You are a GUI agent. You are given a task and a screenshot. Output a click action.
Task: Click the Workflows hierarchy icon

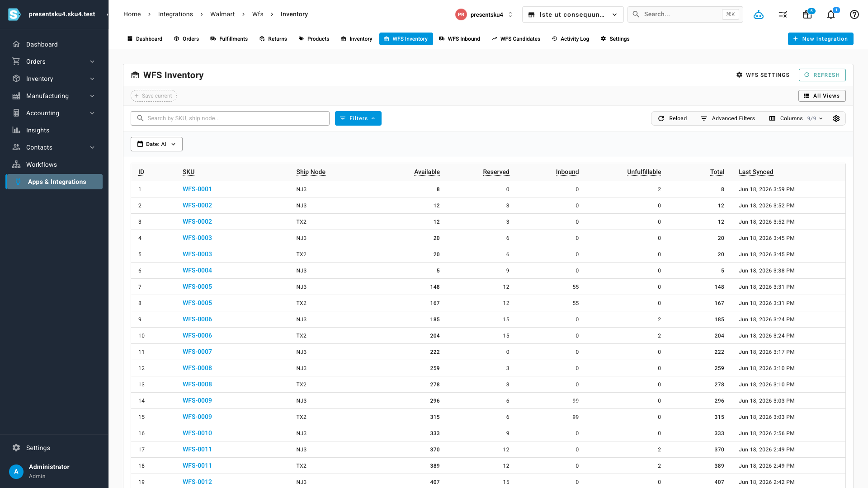point(16,164)
